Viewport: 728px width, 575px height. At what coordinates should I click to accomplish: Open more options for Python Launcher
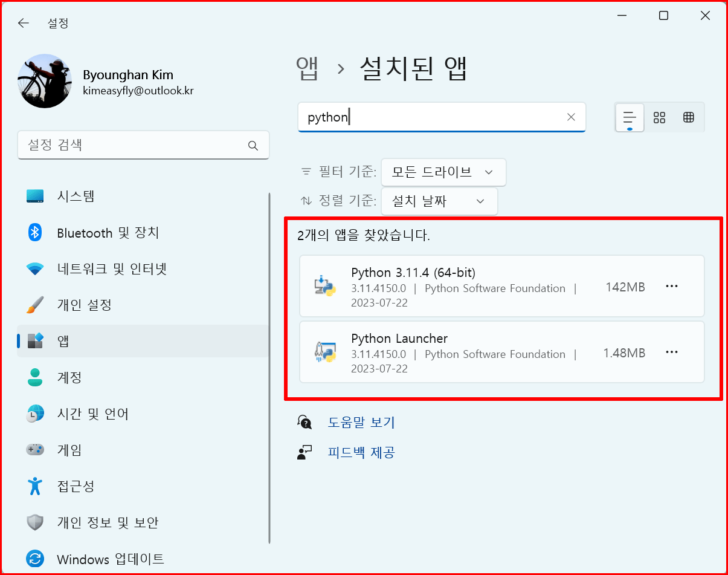point(672,352)
